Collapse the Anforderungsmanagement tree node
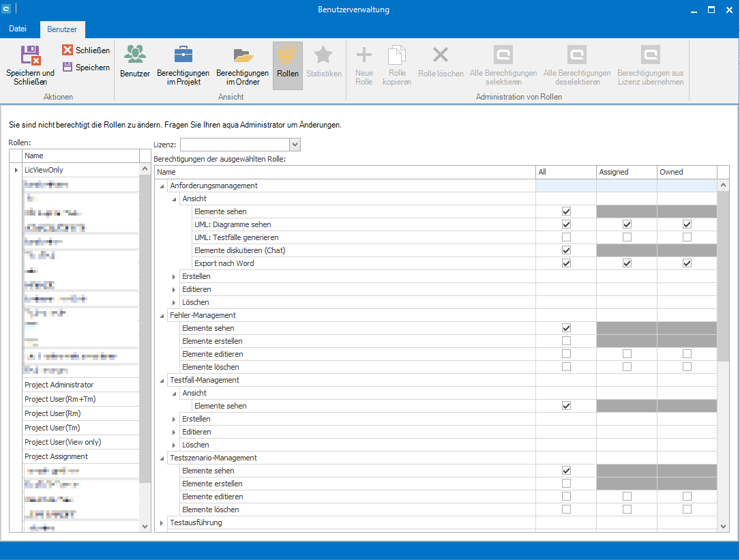This screenshot has width=740, height=560. coord(162,186)
